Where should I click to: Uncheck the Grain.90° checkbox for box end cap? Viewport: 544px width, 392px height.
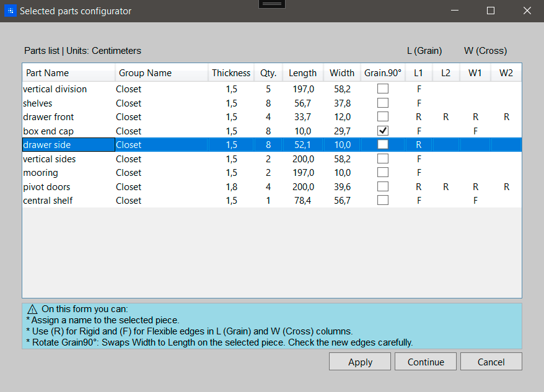click(382, 131)
